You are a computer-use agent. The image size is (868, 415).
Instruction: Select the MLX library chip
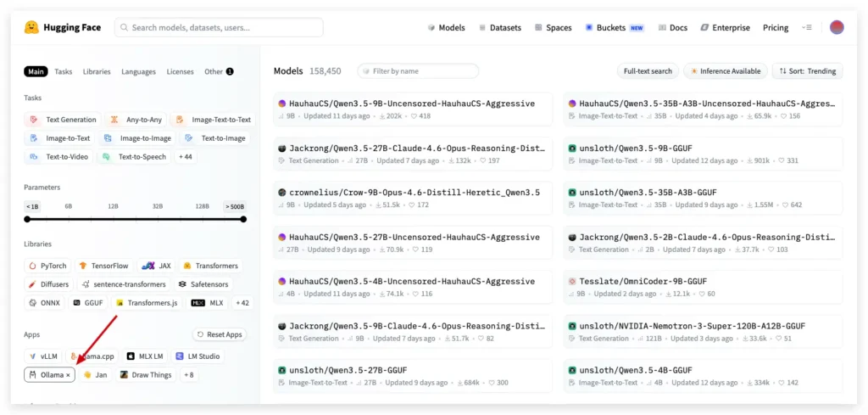(208, 303)
